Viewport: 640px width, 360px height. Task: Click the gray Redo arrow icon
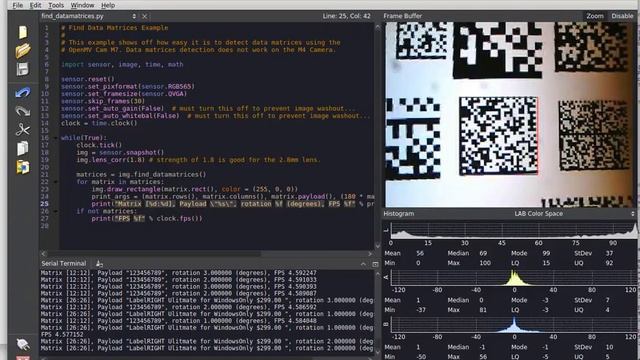point(23,111)
